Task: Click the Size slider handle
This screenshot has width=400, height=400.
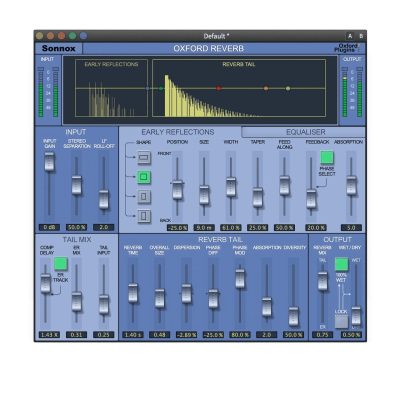Action: point(204,195)
